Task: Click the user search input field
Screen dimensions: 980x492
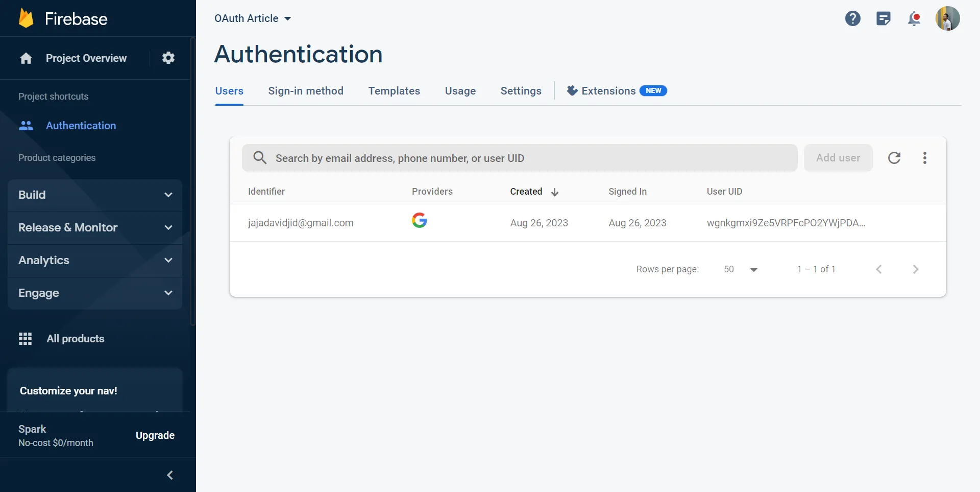Action: pyautogui.click(x=510, y=157)
